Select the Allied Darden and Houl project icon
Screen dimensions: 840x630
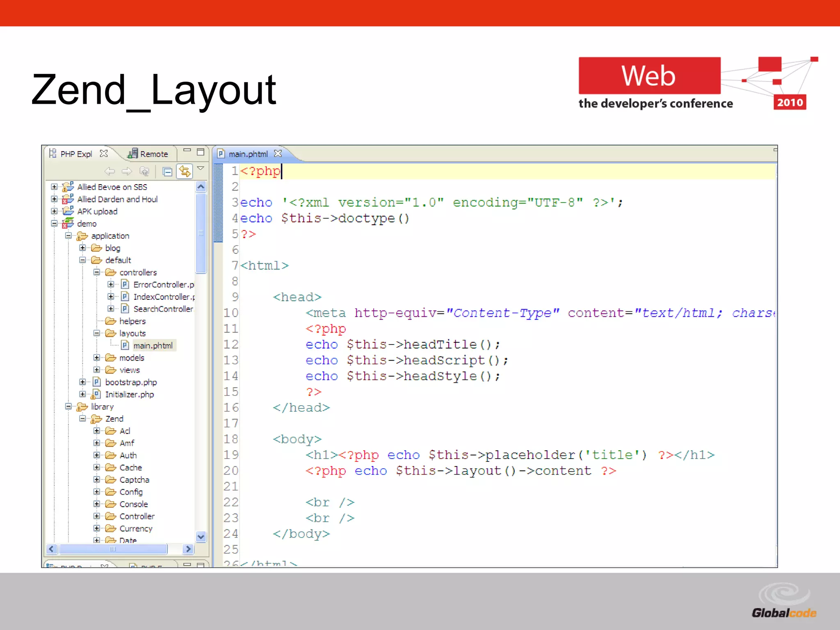[68, 199]
